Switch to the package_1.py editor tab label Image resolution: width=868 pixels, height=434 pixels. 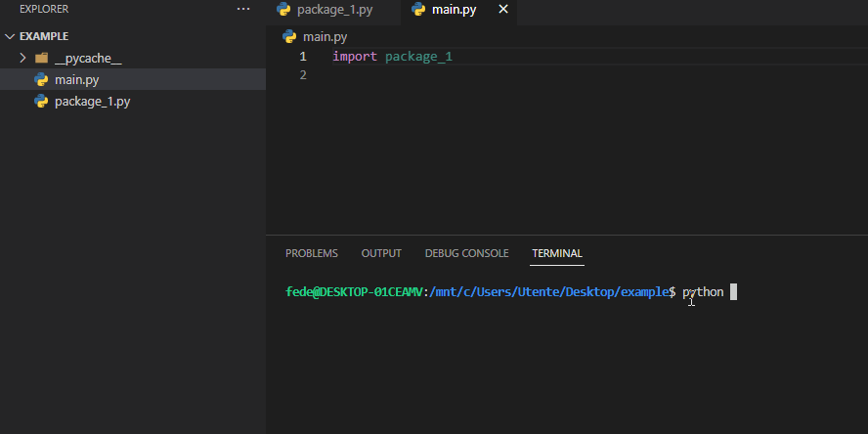tap(335, 10)
